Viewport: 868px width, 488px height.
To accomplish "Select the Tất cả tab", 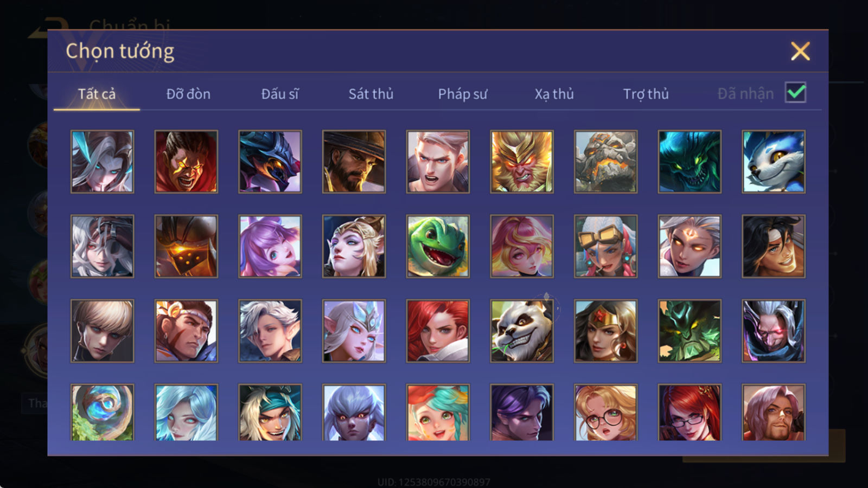I will coord(97,94).
